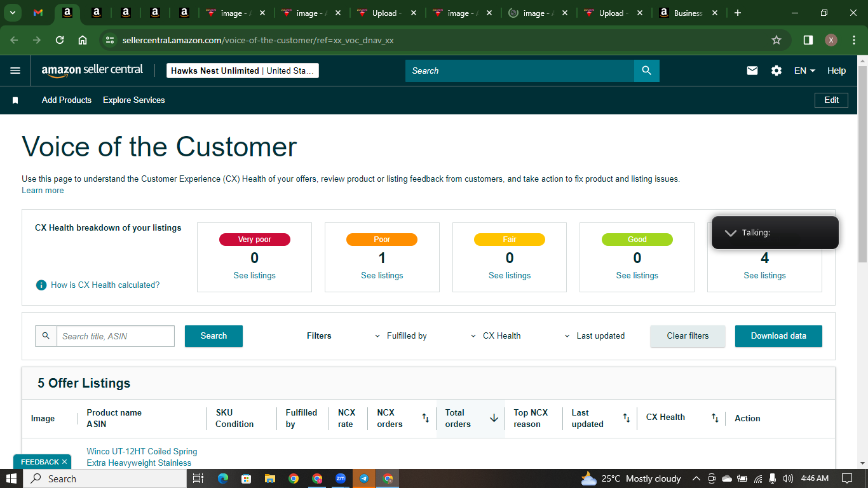Click the magnifier search button in header
This screenshot has height=488, width=868.
(647, 71)
